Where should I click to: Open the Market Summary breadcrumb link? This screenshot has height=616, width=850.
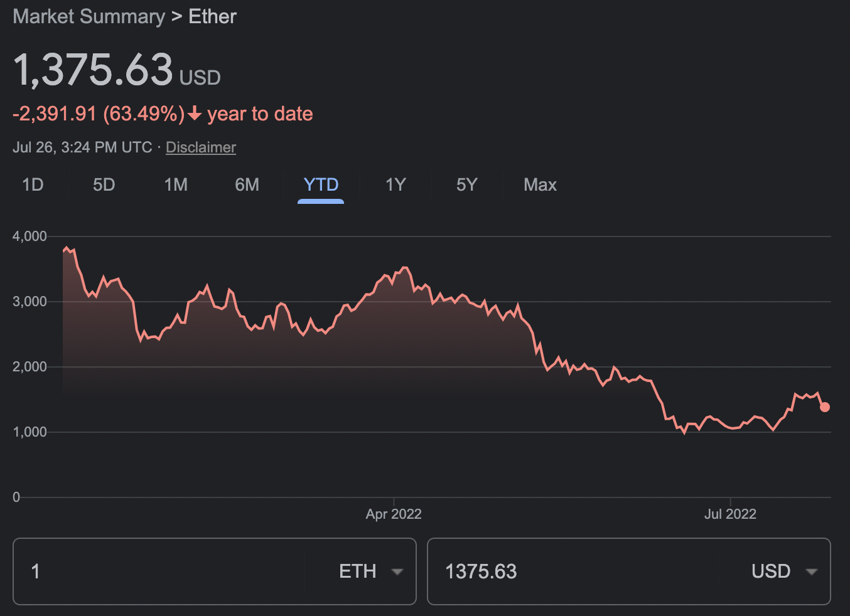click(89, 16)
